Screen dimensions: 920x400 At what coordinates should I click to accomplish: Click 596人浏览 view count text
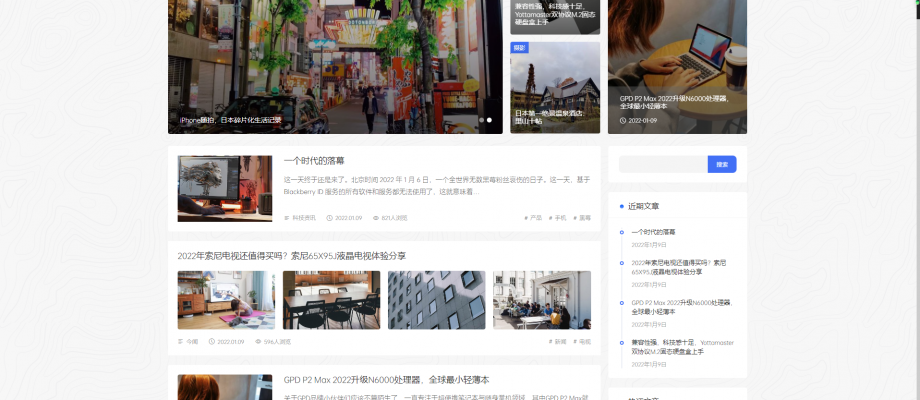pyautogui.click(x=277, y=341)
